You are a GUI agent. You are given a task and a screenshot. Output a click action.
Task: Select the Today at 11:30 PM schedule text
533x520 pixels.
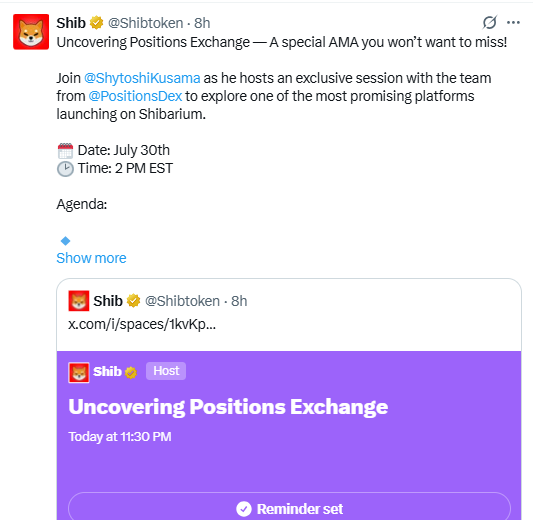[120, 437]
